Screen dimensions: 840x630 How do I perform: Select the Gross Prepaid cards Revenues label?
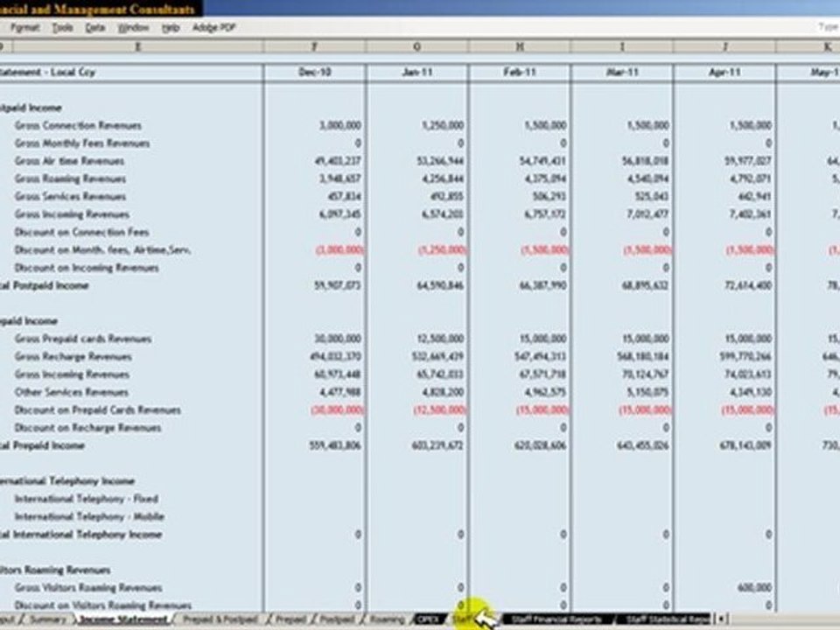click(x=83, y=339)
